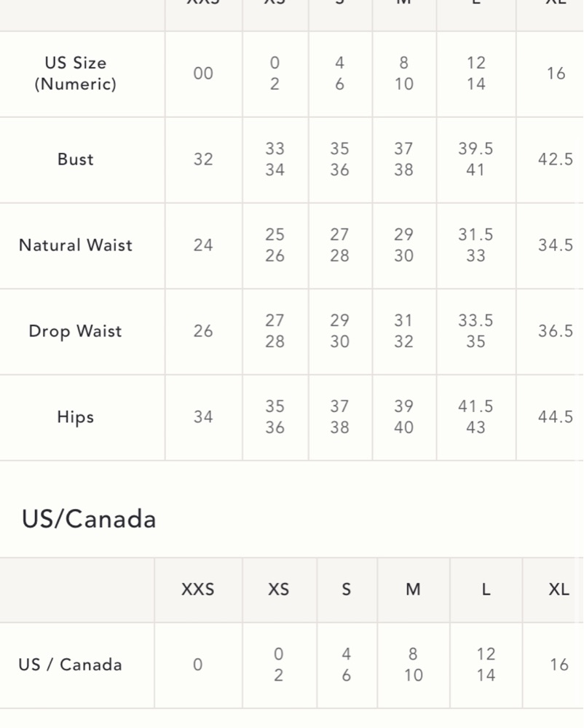Viewport: 584px width, 728px height.
Task: Click the Drop Waist row label
Action: [x=76, y=331]
